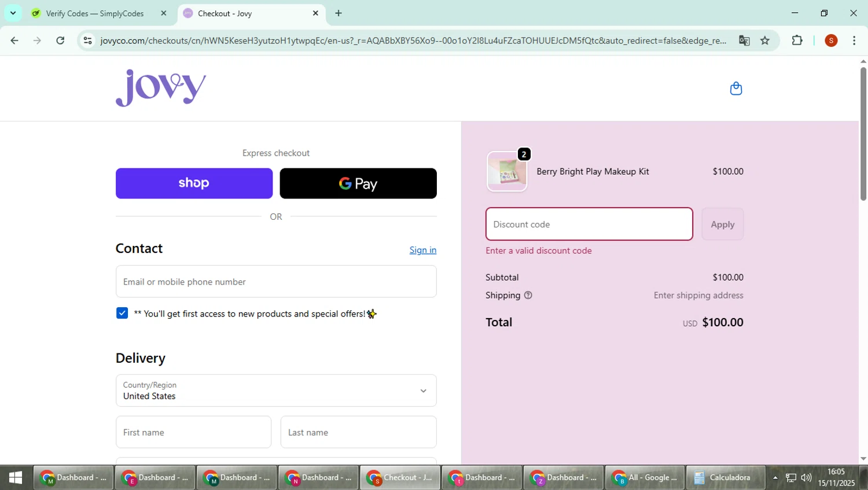The height and width of the screenshot is (490, 868).
Task: Click the Sign in link
Action: pos(423,250)
